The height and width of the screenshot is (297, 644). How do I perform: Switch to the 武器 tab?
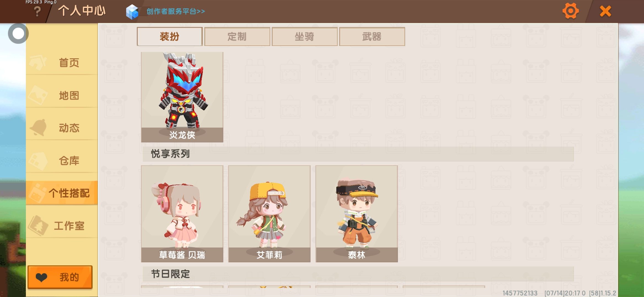pyautogui.click(x=372, y=37)
